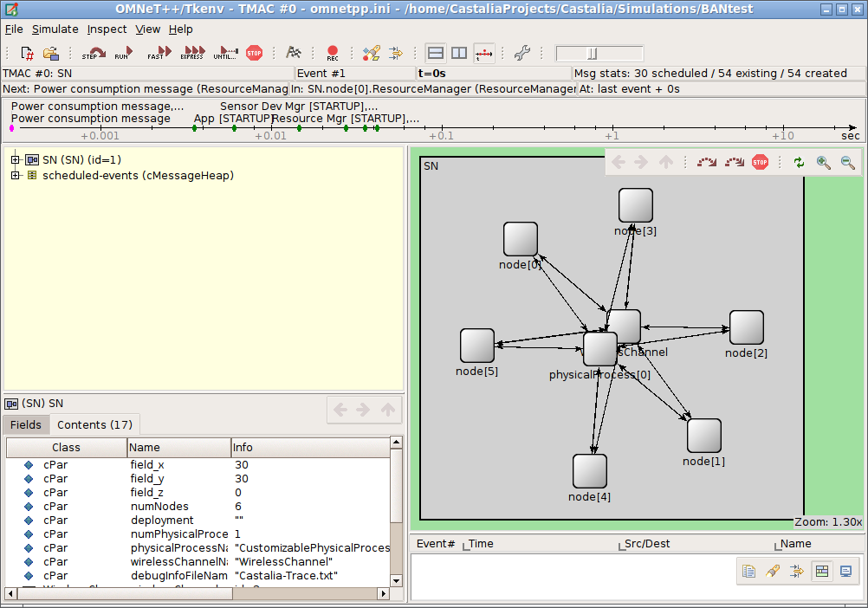Click the canvas re-layout refresh icon
Screen dimensions: 868x608
pyautogui.click(x=799, y=162)
